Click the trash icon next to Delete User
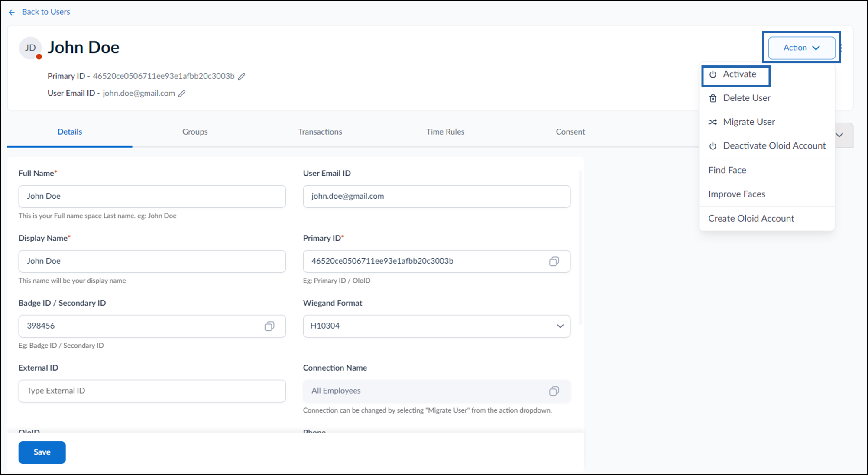 713,98
